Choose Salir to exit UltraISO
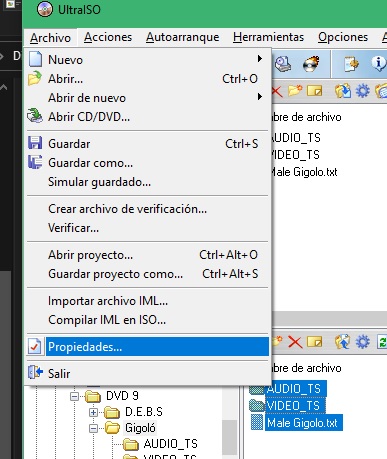 (147, 373)
